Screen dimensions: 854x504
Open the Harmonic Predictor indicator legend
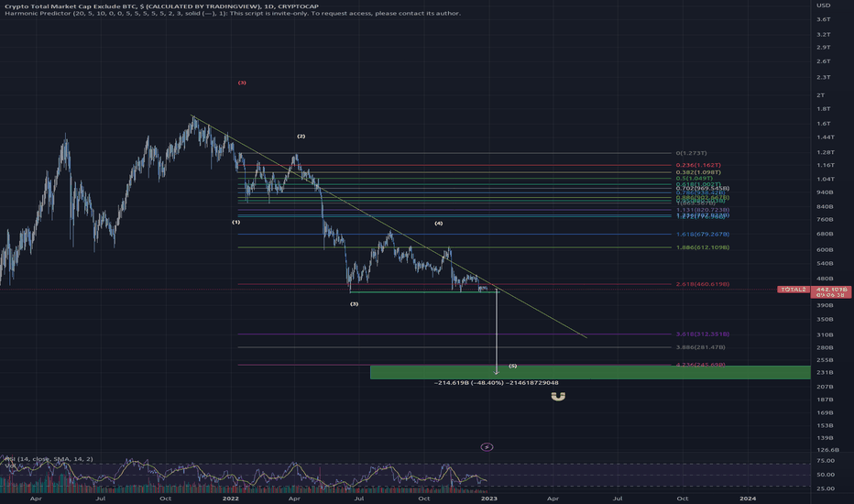tap(233, 13)
